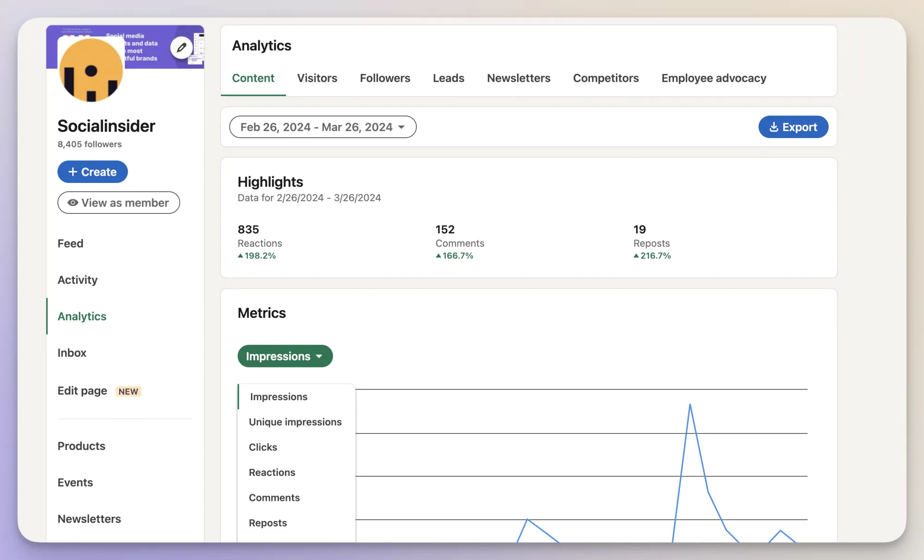Click the Newsletters sidebar icon
The image size is (924, 560).
pyautogui.click(x=89, y=518)
